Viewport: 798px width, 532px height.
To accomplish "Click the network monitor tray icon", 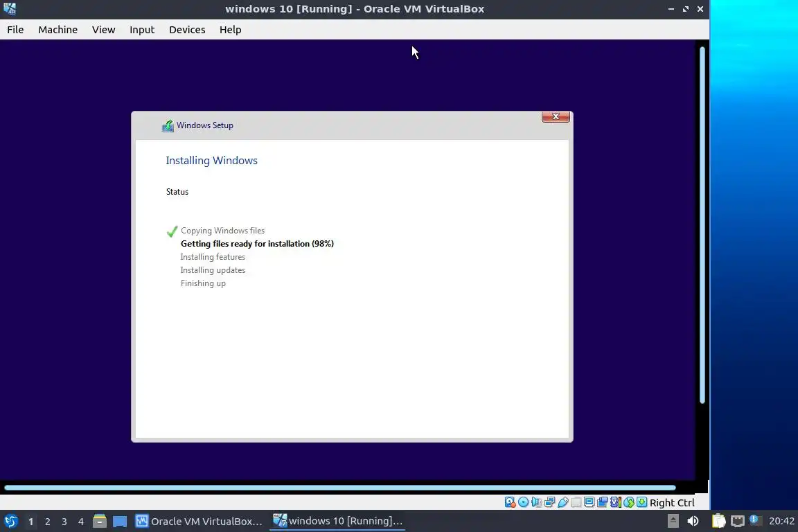I will 738,521.
